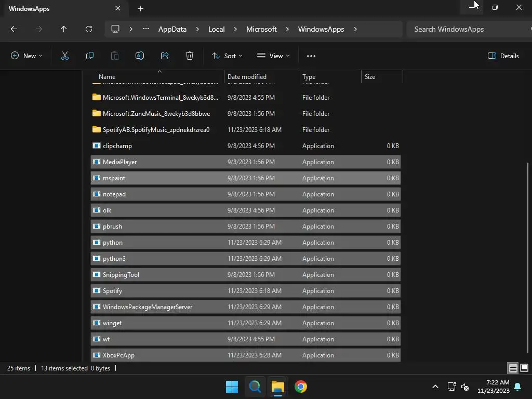Refresh the WindowsApps folder view
Viewport: 532px width, 399px height.
[x=88, y=29]
